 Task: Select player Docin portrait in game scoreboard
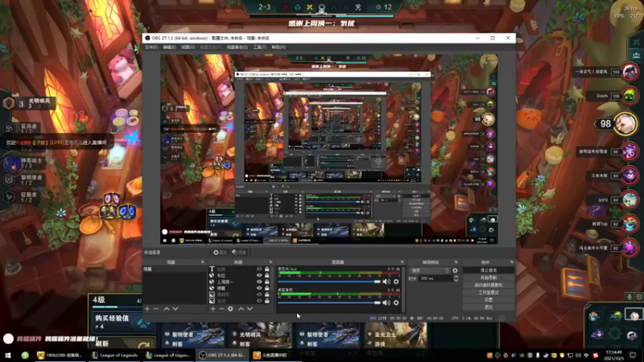tap(629, 96)
